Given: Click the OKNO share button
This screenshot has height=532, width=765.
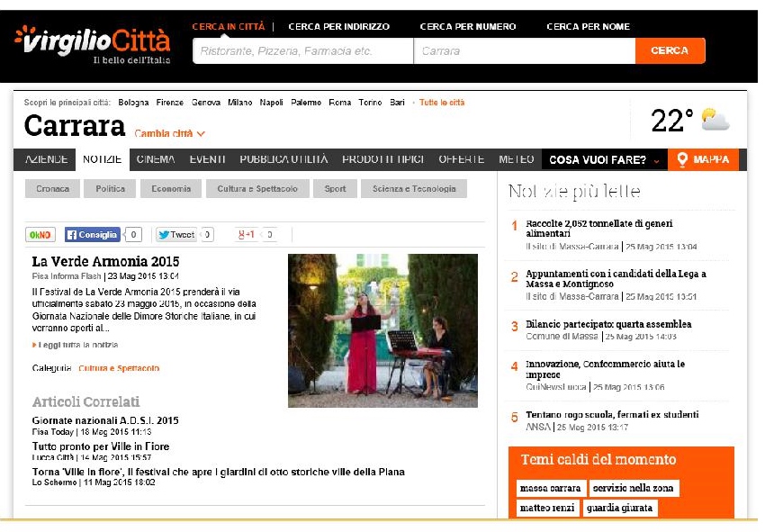Looking at the screenshot, I should [x=40, y=235].
